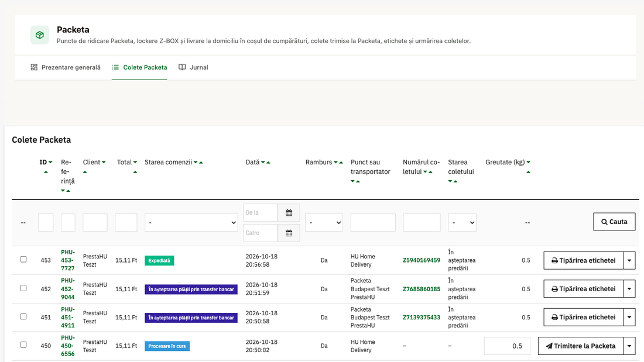The width and height of the screenshot is (644, 362).
Task: Open the Ramburs filter dropdown
Action: 324,222
